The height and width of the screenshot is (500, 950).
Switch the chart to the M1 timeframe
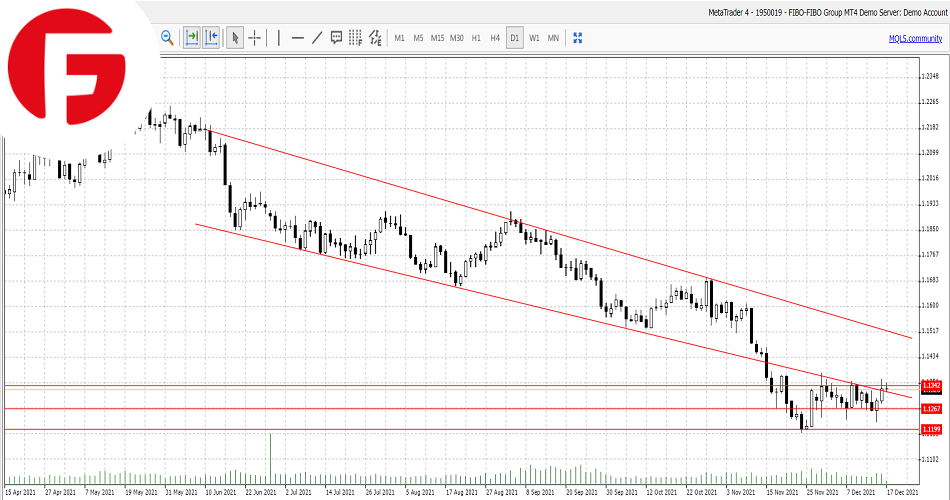(399, 38)
